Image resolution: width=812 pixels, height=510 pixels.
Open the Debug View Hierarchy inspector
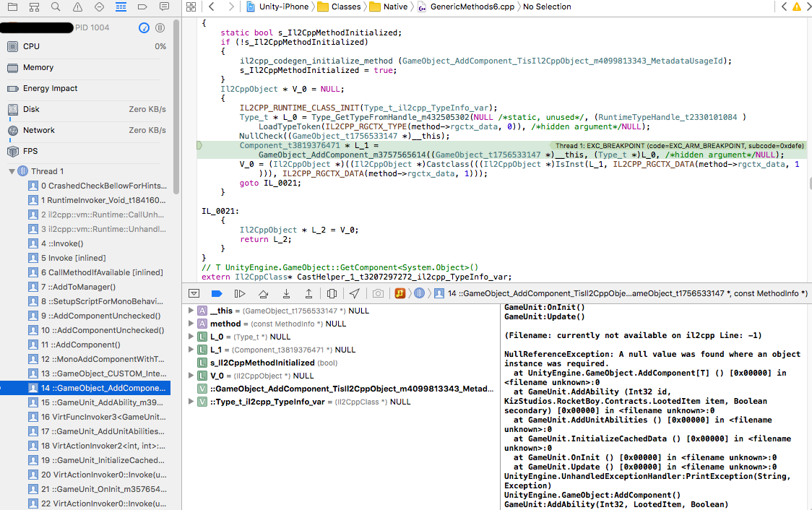330,293
